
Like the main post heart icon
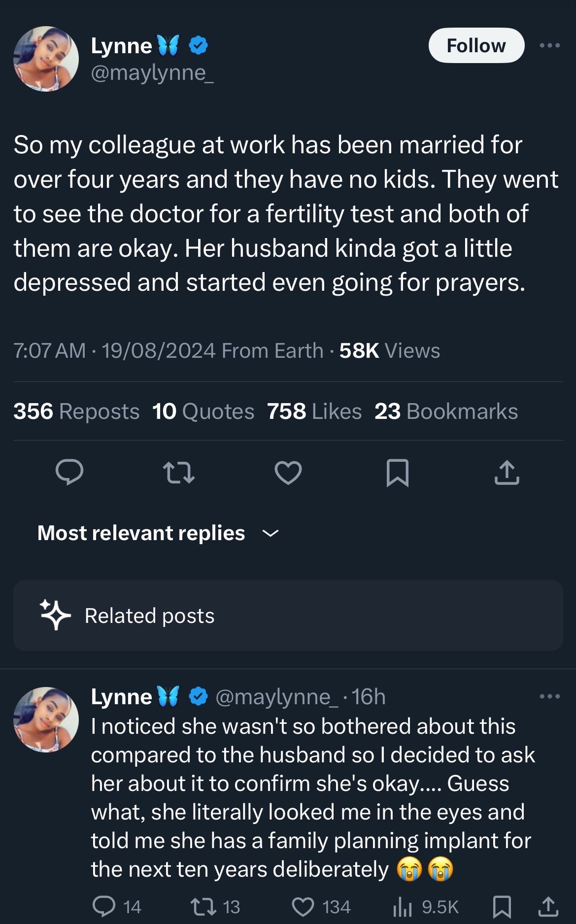point(288,473)
